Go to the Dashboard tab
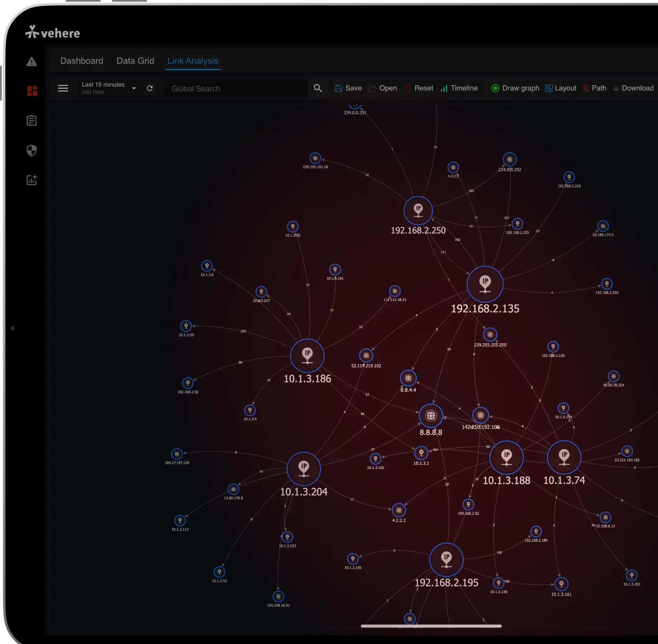 tap(82, 60)
